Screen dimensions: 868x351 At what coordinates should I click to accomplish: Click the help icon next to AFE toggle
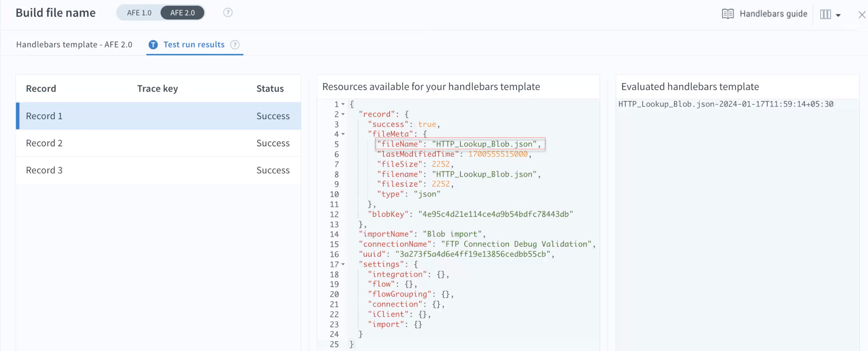click(x=228, y=13)
